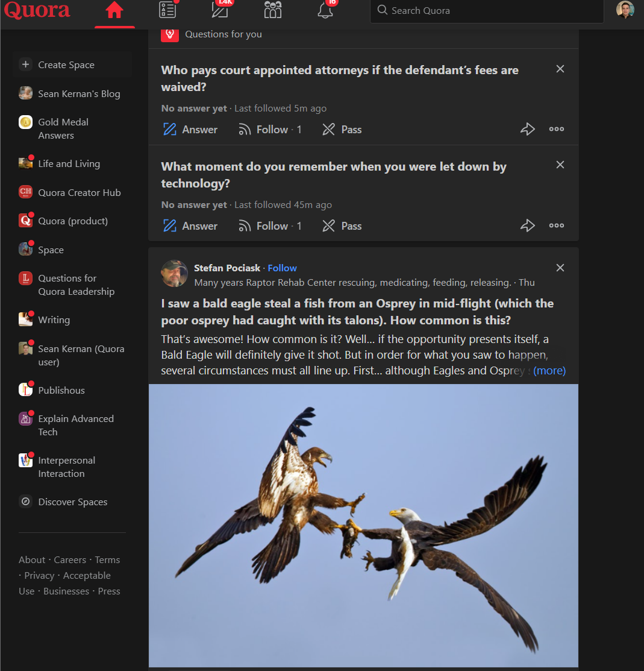Pass on the court appointed attorneys question
This screenshot has width=644, height=671.
[342, 129]
